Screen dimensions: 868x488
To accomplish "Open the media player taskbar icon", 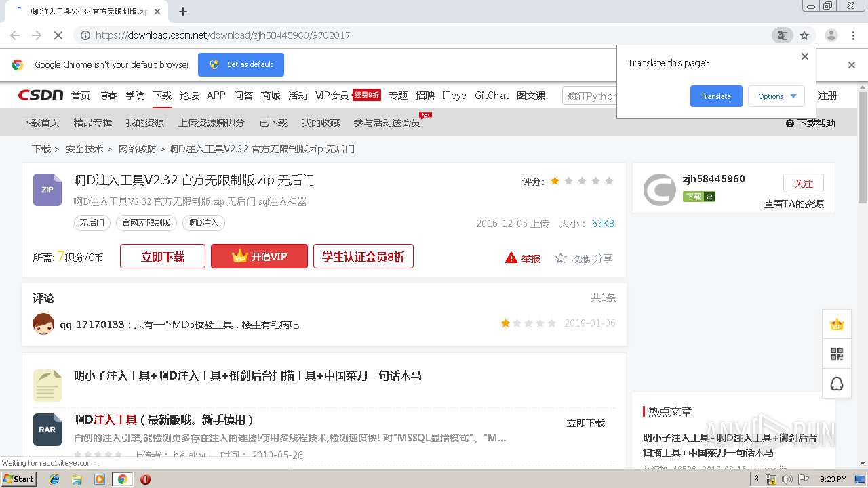I will pos(100,479).
